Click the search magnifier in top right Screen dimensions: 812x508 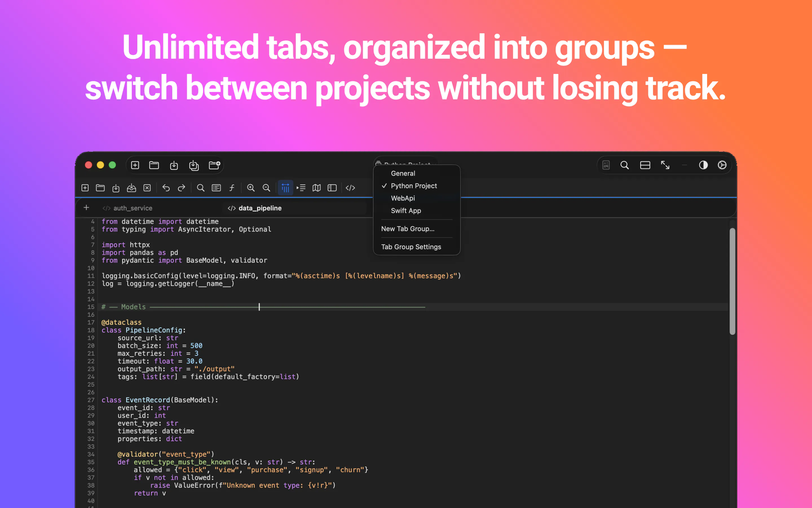click(x=625, y=165)
